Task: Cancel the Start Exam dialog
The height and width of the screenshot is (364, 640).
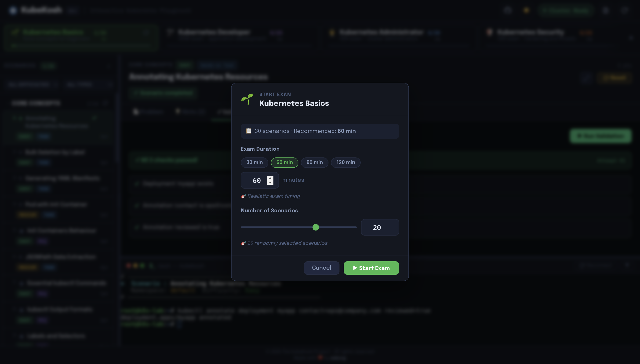Action: coord(321,268)
